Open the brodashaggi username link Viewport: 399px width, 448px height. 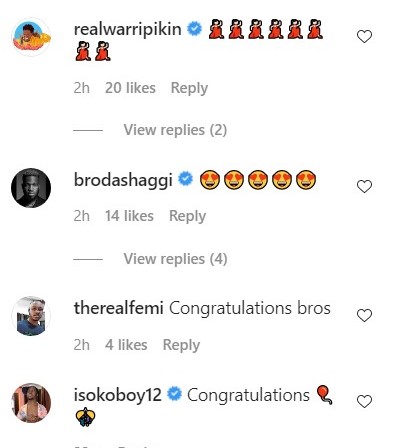pos(123,180)
